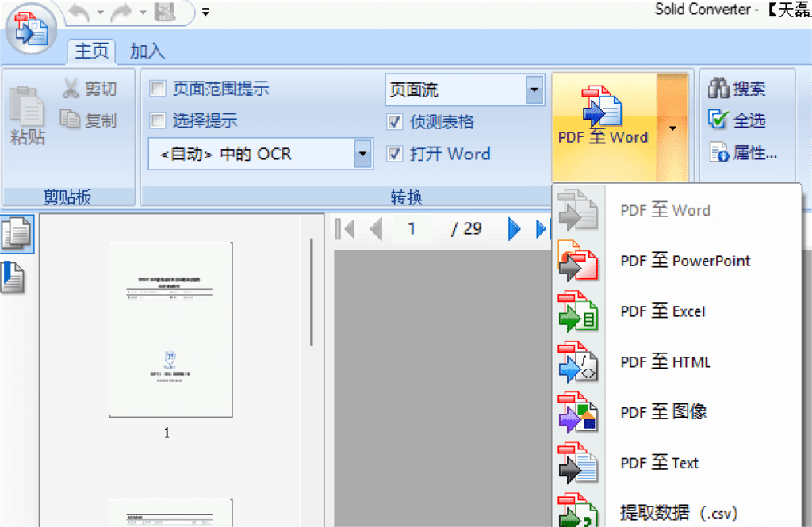
Task: Choose PDF 至 HTML from the menu
Action: pos(677,362)
